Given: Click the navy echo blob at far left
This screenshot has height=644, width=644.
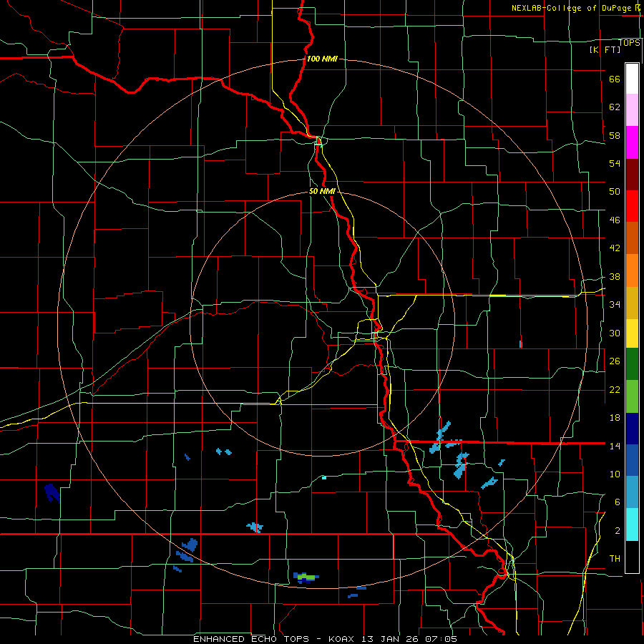Looking at the screenshot, I should (x=52, y=492).
